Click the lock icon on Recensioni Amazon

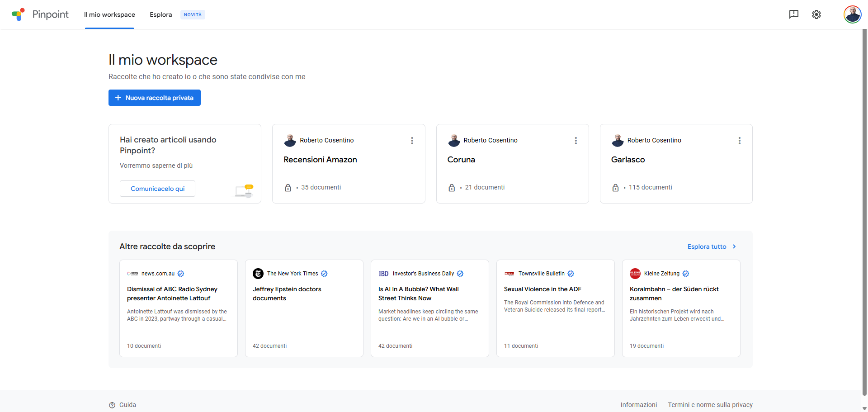[x=288, y=188]
